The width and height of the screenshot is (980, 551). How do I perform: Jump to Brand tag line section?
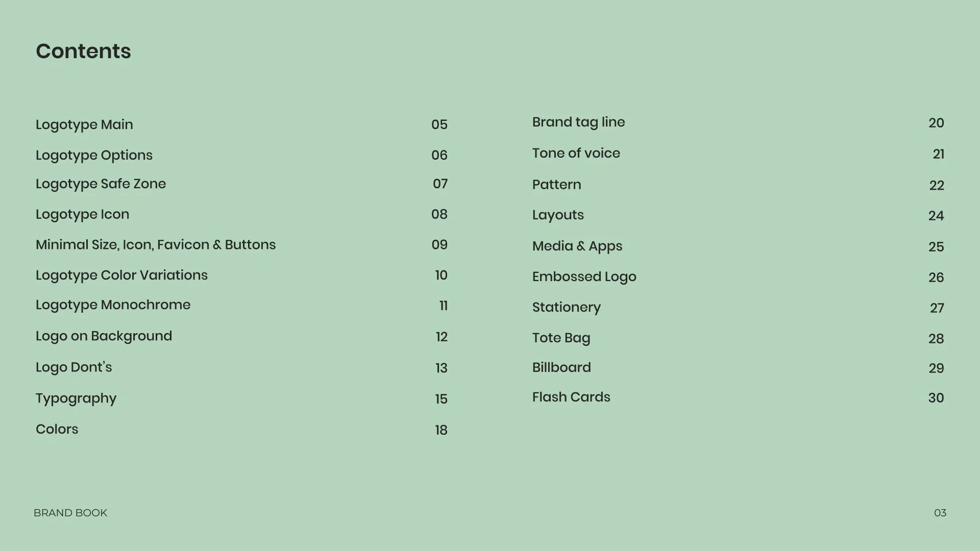578,122
